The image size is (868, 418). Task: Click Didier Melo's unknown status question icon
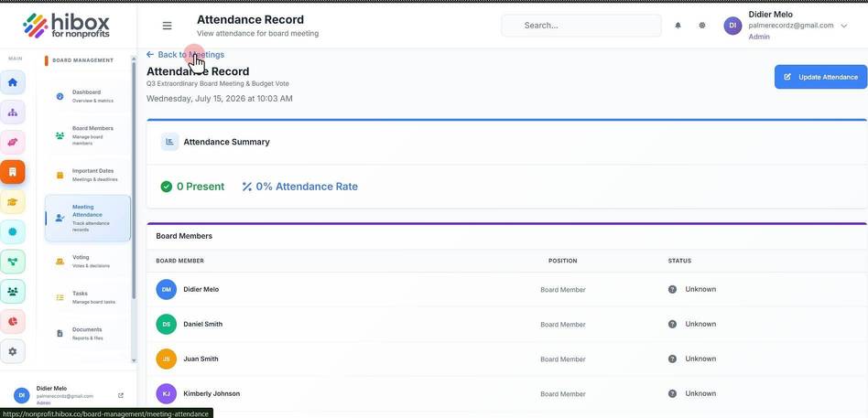coord(672,289)
